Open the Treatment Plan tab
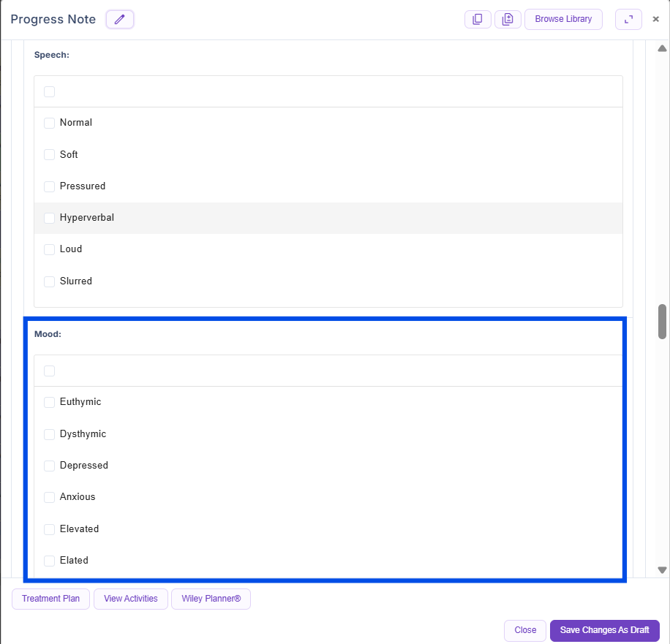 click(50, 599)
